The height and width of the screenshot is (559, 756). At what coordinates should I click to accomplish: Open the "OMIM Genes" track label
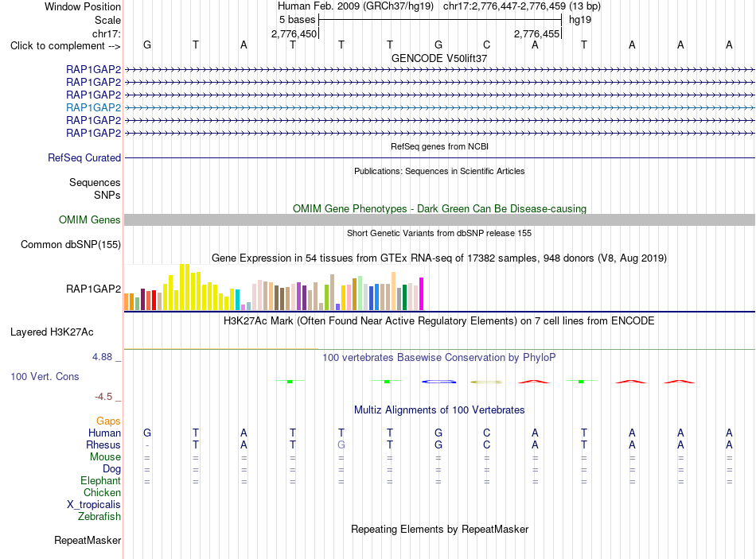point(90,219)
